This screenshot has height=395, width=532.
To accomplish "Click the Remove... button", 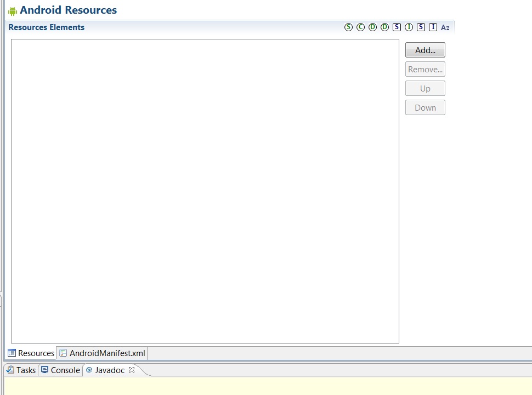I will (x=425, y=69).
